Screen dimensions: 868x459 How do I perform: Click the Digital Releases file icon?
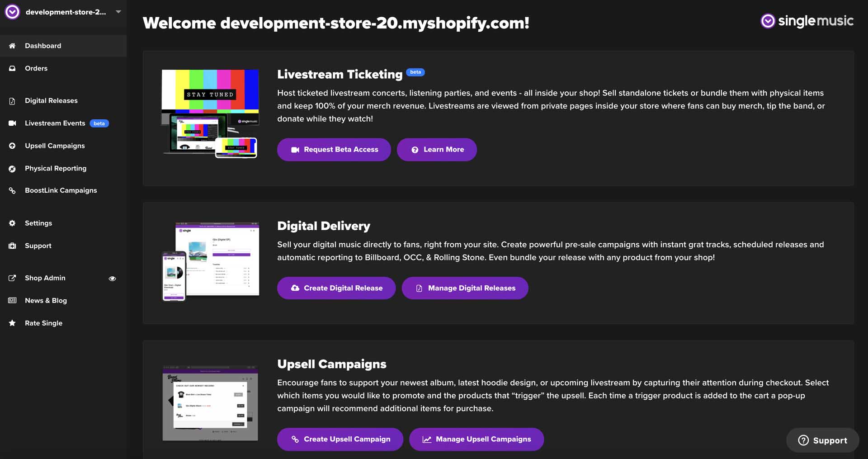pos(12,101)
